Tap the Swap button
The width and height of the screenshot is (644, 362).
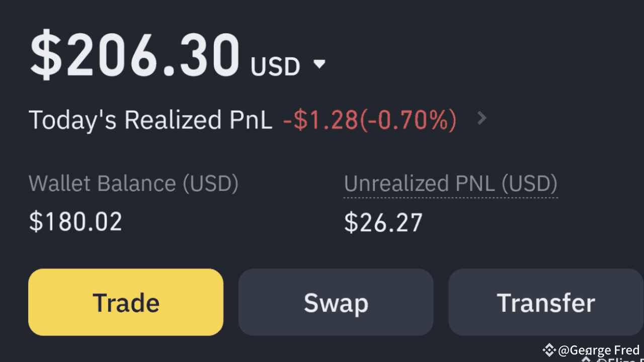coord(336,302)
